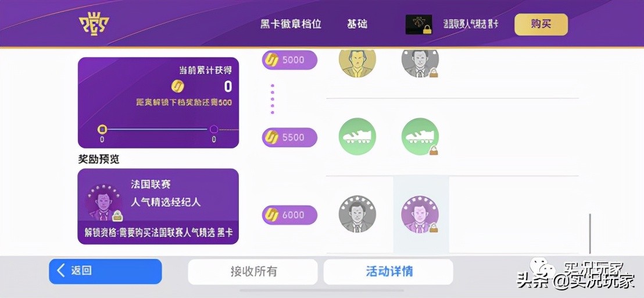Click the 接收所有 receive all button

[253, 272]
